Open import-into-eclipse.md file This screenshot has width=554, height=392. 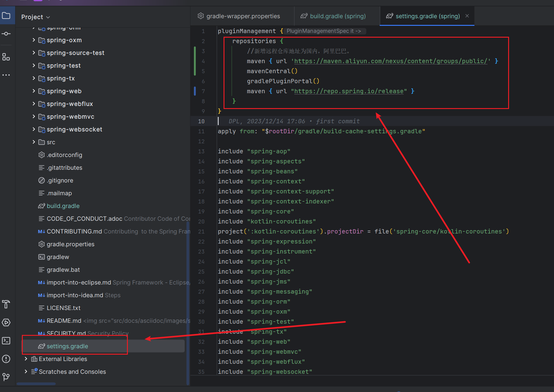point(79,282)
